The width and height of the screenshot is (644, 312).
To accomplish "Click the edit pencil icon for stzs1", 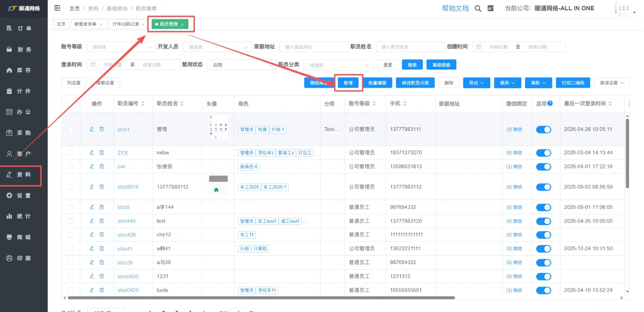I will coord(92,129).
